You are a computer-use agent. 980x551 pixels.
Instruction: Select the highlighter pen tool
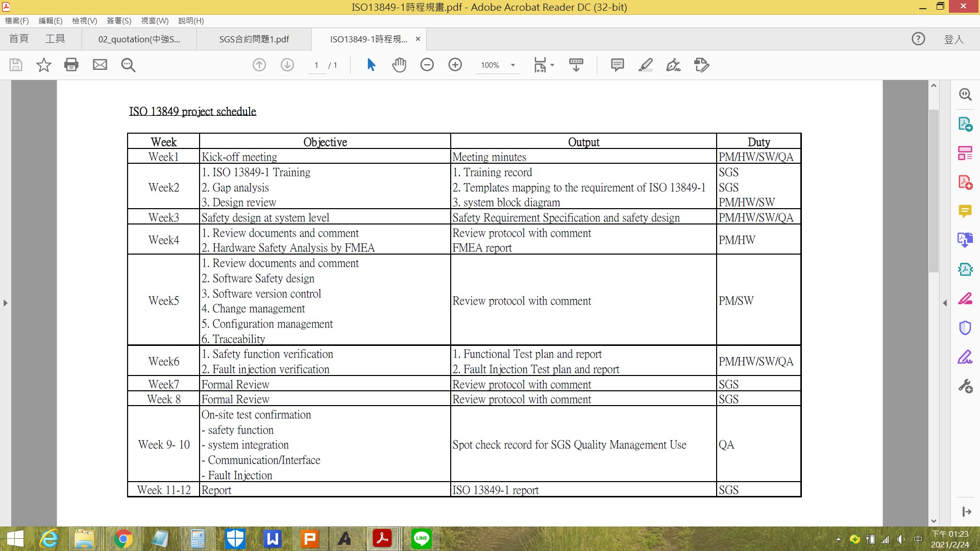[646, 65]
